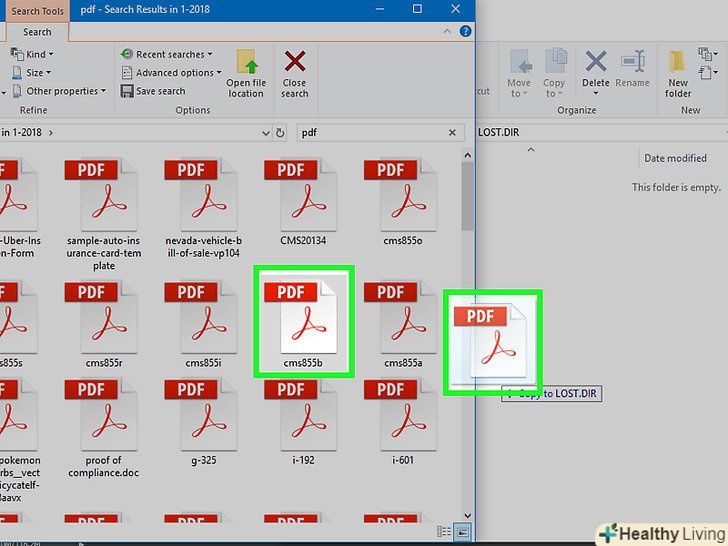728x546 pixels.
Task: Click the Kind filter icon
Action: coord(17,54)
